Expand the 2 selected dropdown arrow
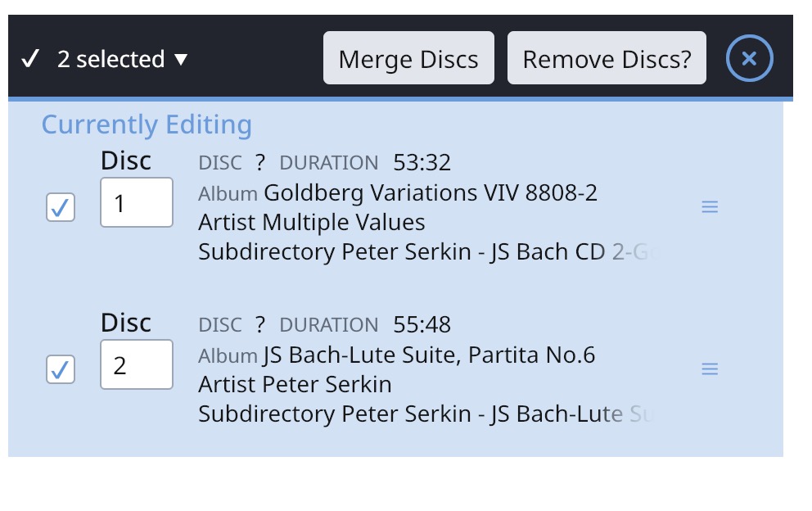812x511 pixels. pyautogui.click(x=181, y=60)
